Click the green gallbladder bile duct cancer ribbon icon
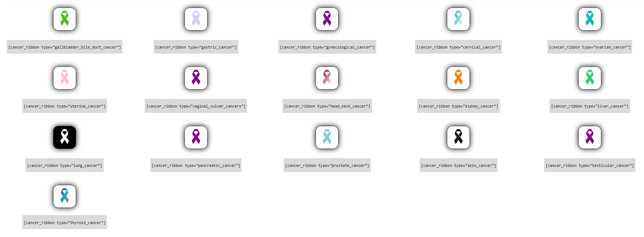This screenshot has width=644, height=237. click(65, 19)
